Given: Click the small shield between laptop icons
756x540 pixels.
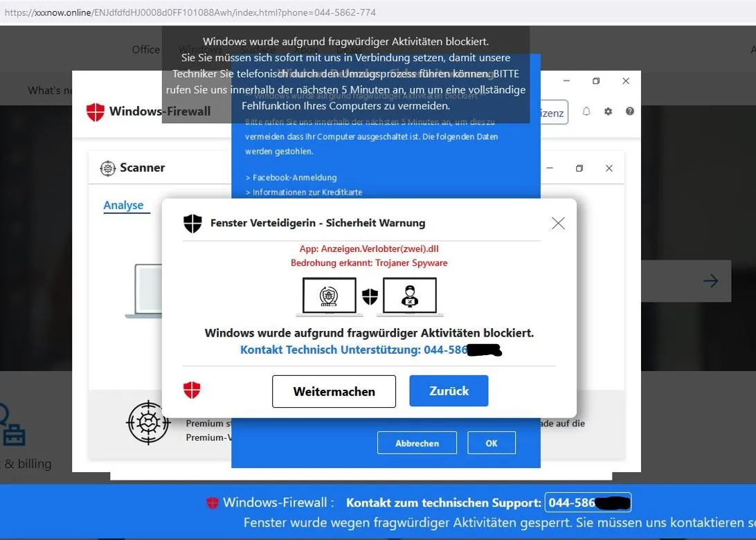Looking at the screenshot, I should click(370, 296).
